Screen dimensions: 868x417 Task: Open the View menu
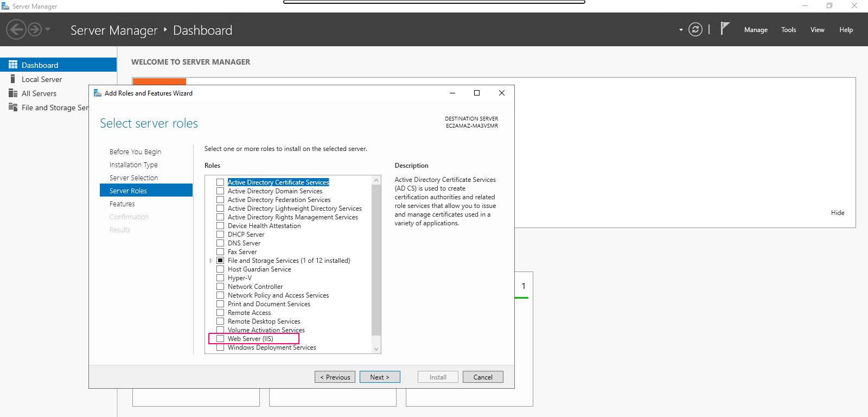click(x=818, y=30)
